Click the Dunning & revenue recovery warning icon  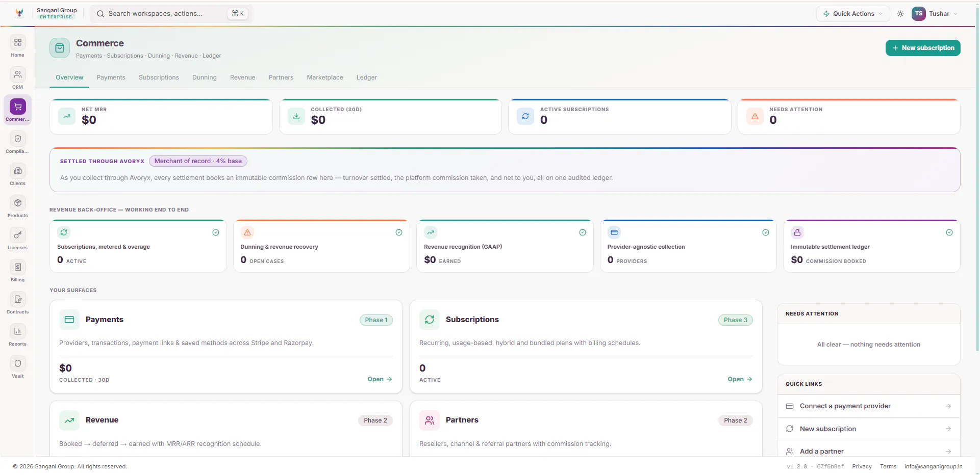(247, 232)
